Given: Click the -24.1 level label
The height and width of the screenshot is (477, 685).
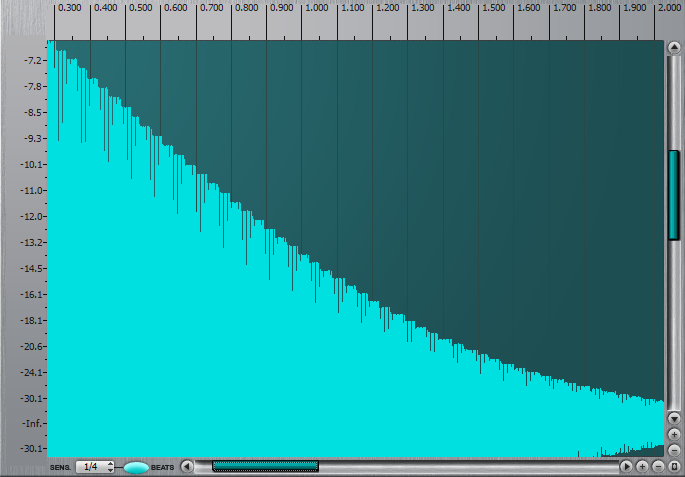Looking at the screenshot, I should pyautogui.click(x=31, y=373).
